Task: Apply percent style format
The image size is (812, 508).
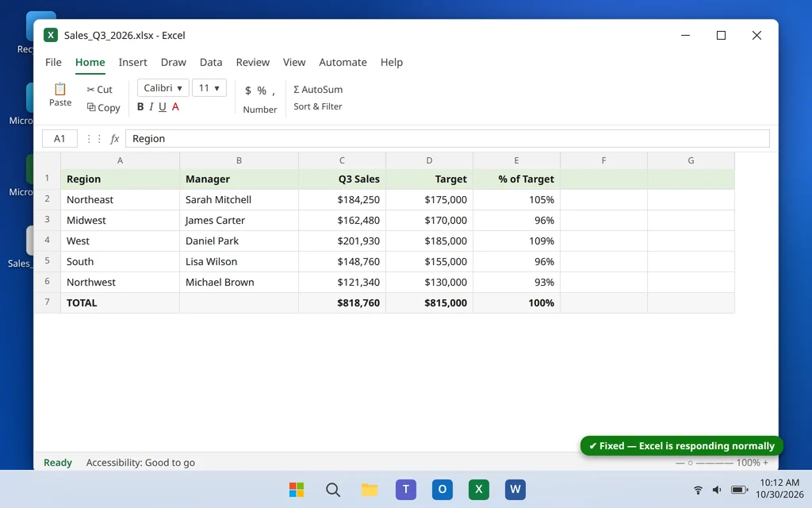Action: click(262, 90)
